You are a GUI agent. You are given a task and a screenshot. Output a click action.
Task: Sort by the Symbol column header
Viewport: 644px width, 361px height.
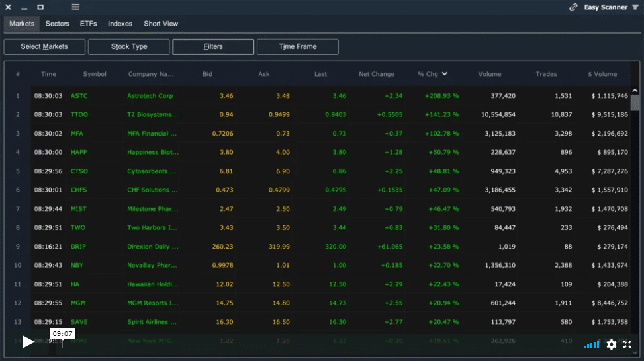click(x=95, y=74)
